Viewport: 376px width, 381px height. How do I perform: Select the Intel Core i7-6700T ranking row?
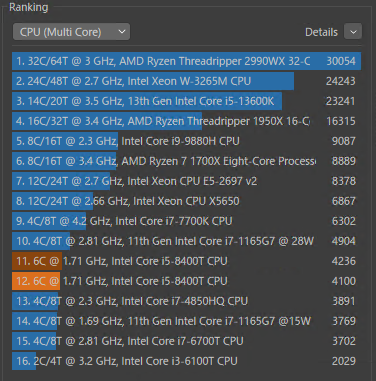[186, 341]
